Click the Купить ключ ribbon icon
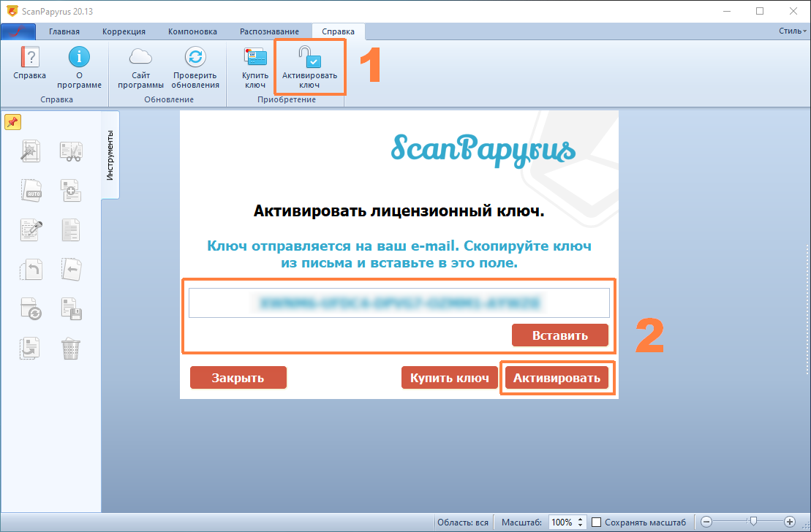 coord(255,57)
